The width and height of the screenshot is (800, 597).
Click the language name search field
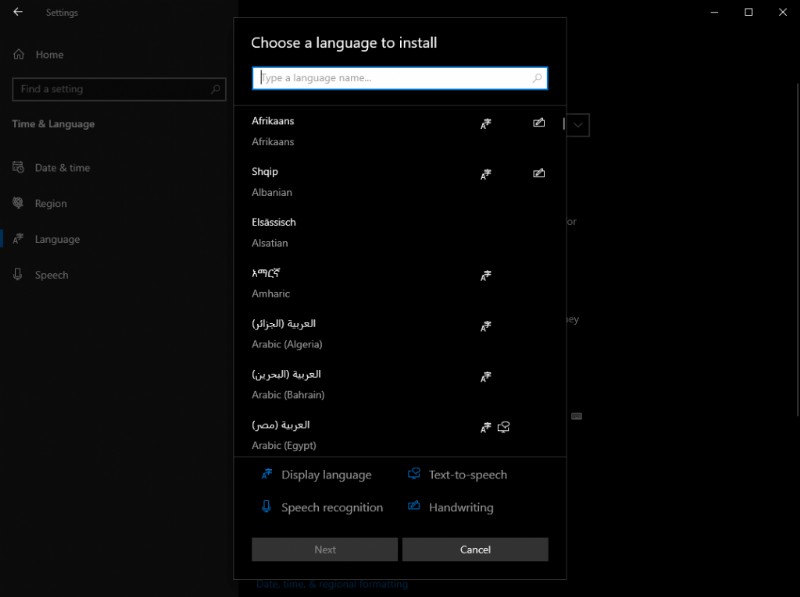click(400, 77)
